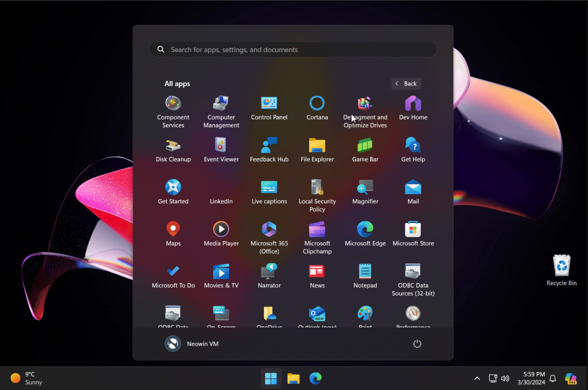Open the weather widget on taskbar
Viewport: 588px width, 390px height.
coord(27,378)
